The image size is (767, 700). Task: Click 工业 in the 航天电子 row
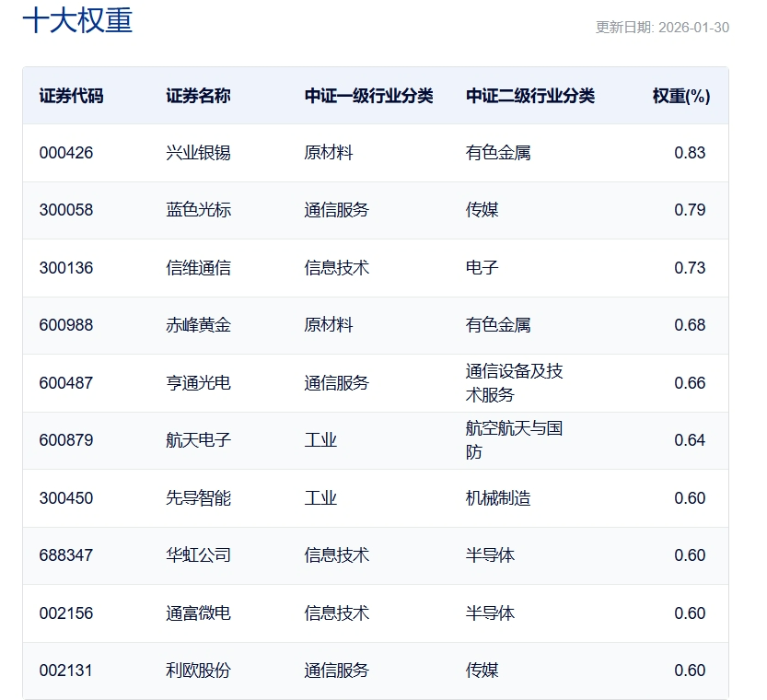click(320, 439)
